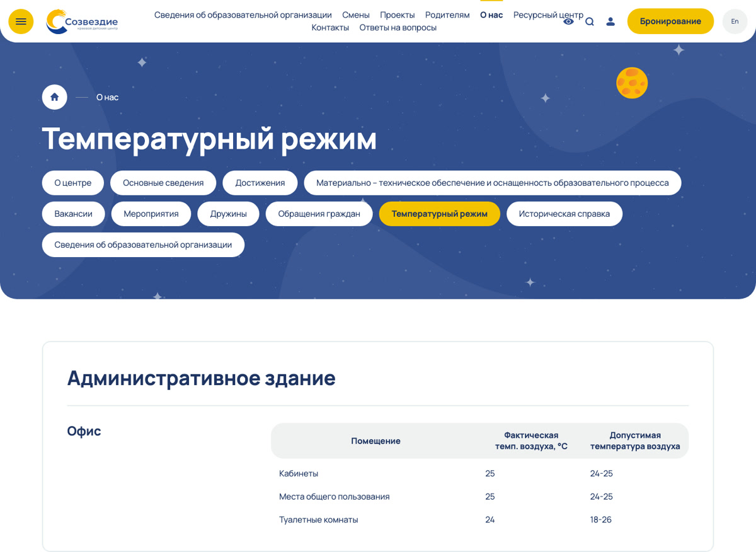Open the Родителям menu item

[x=447, y=15]
